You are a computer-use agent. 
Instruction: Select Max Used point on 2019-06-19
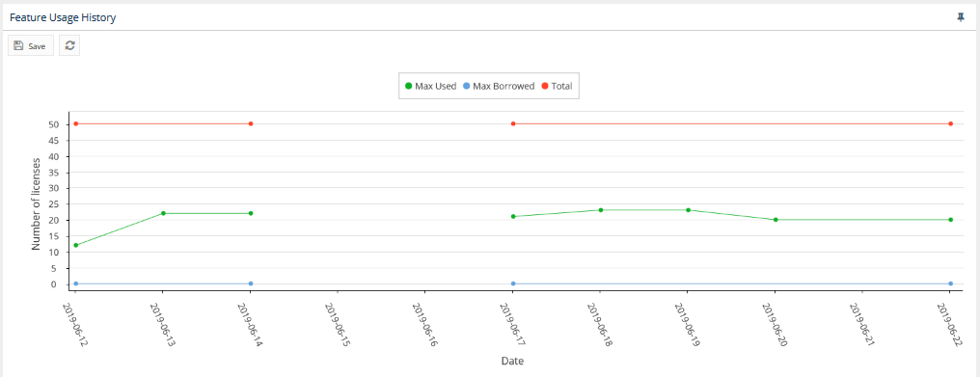(x=688, y=210)
